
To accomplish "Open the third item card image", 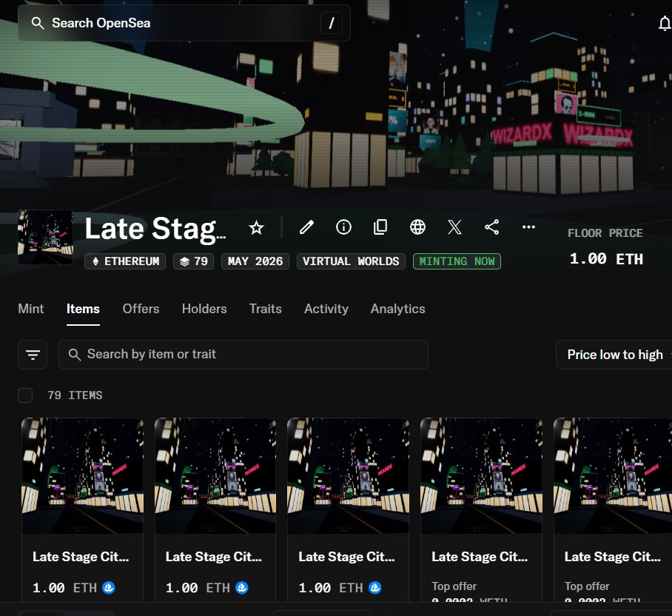I will click(348, 476).
